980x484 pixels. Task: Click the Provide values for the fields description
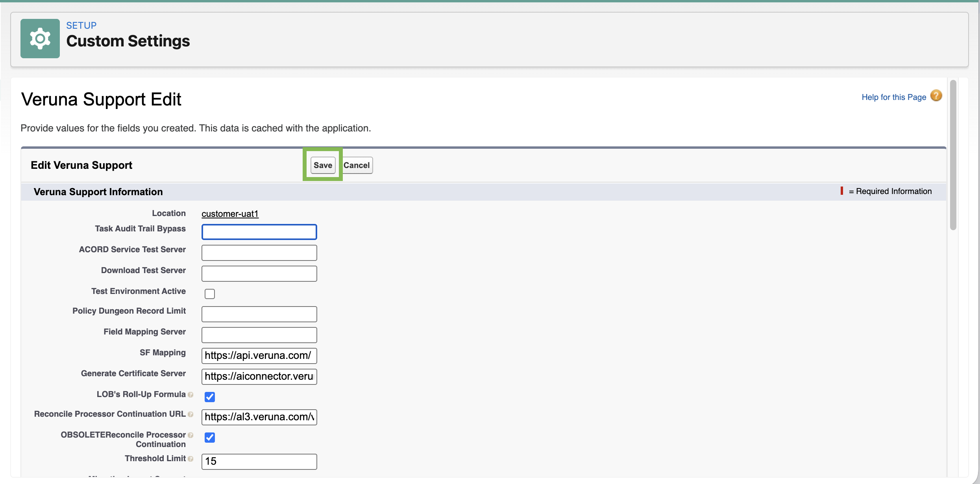tap(196, 128)
